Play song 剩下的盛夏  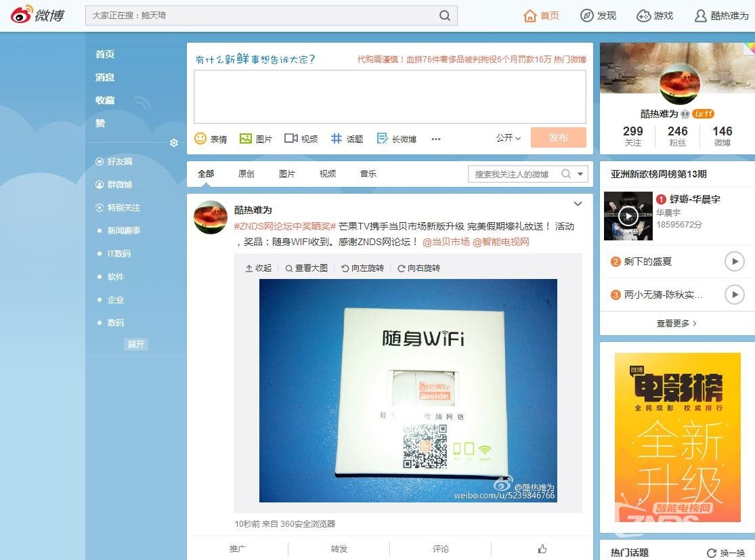click(x=735, y=261)
